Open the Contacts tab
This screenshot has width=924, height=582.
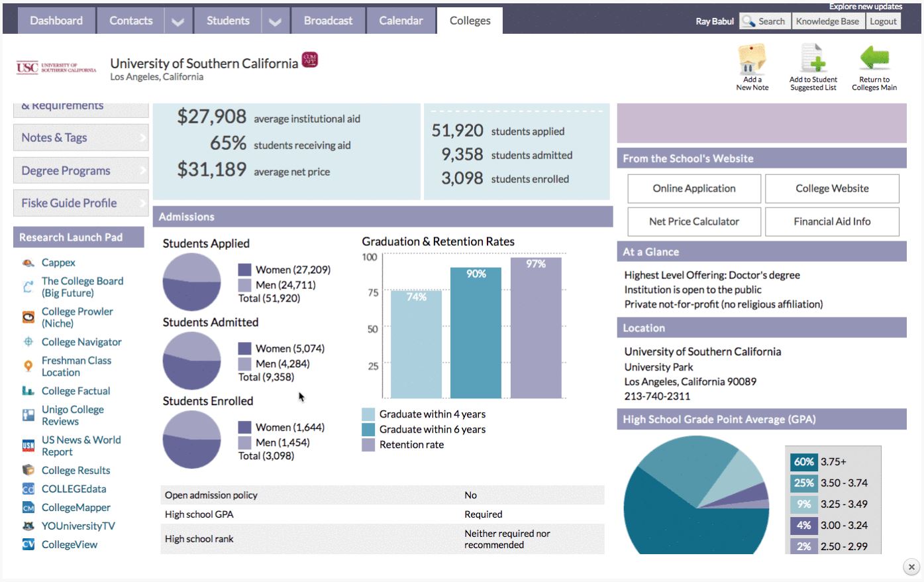[x=130, y=21]
